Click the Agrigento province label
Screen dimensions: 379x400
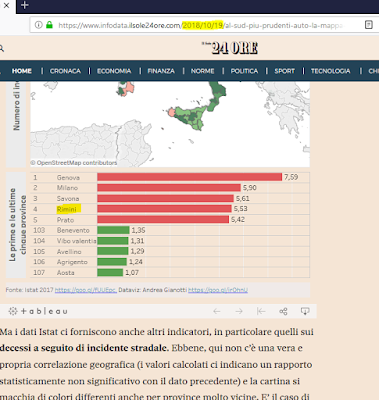tap(72, 262)
